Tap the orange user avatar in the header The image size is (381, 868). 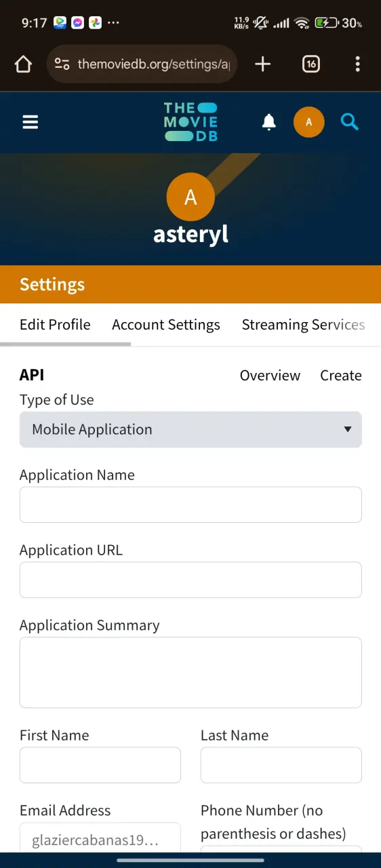point(309,122)
